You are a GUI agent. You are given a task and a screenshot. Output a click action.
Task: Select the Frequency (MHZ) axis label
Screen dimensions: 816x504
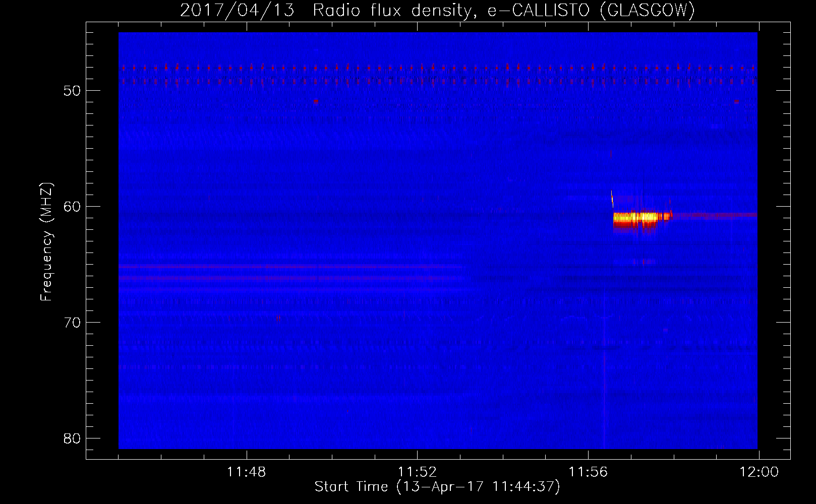pyautogui.click(x=46, y=241)
